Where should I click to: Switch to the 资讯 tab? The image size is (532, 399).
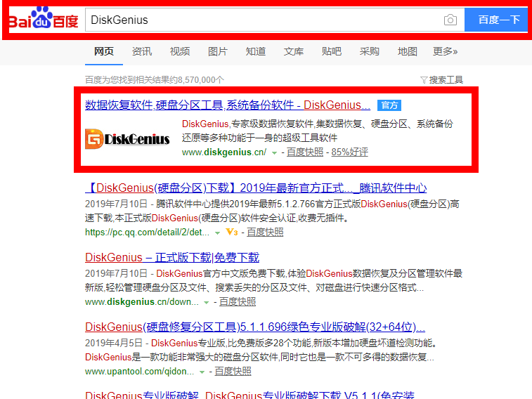tap(142, 51)
